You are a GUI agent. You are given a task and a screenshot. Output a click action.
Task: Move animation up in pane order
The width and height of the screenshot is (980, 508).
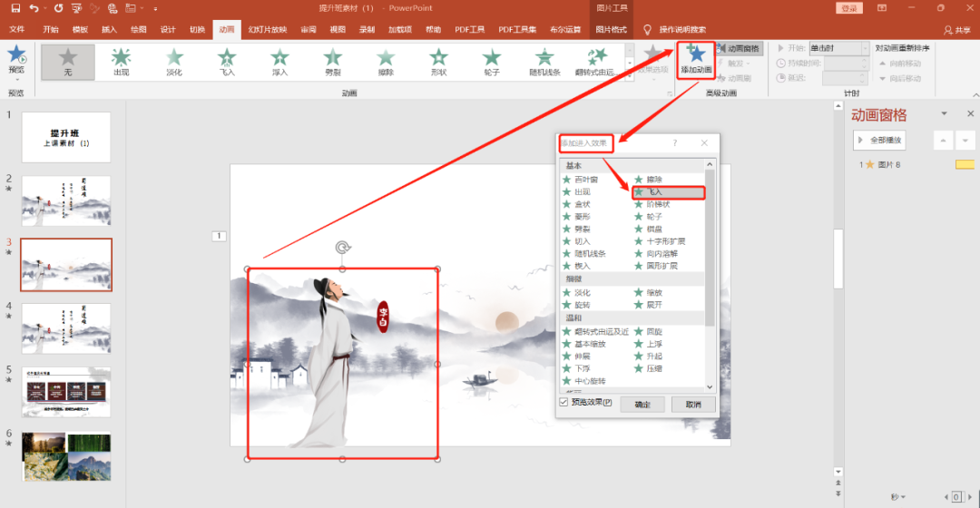click(943, 140)
